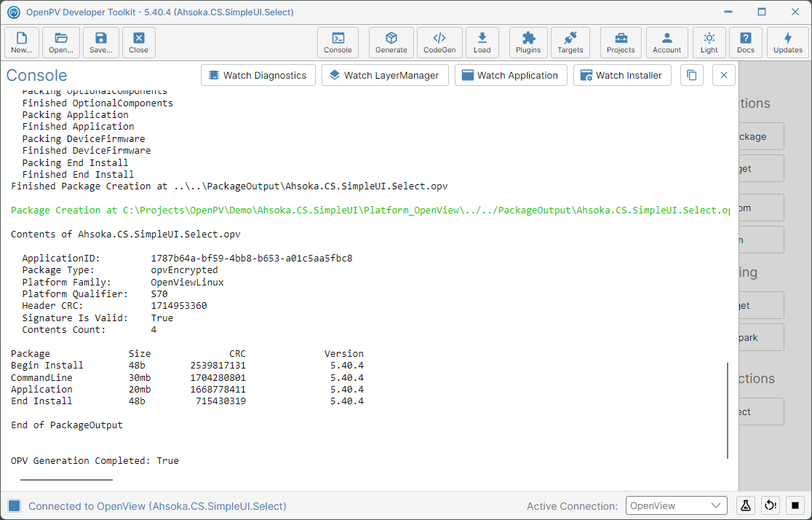Open Account settings
The image size is (812, 520).
[x=667, y=42]
